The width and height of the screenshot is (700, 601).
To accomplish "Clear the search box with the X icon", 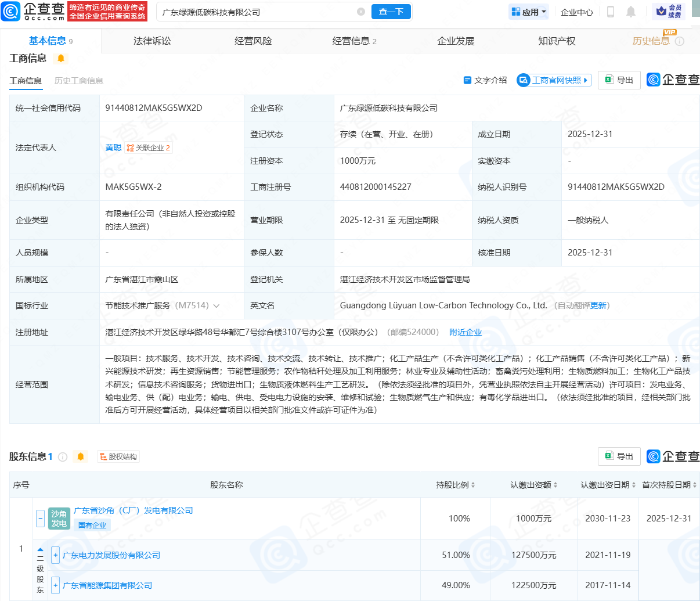I will pos(360,12).
